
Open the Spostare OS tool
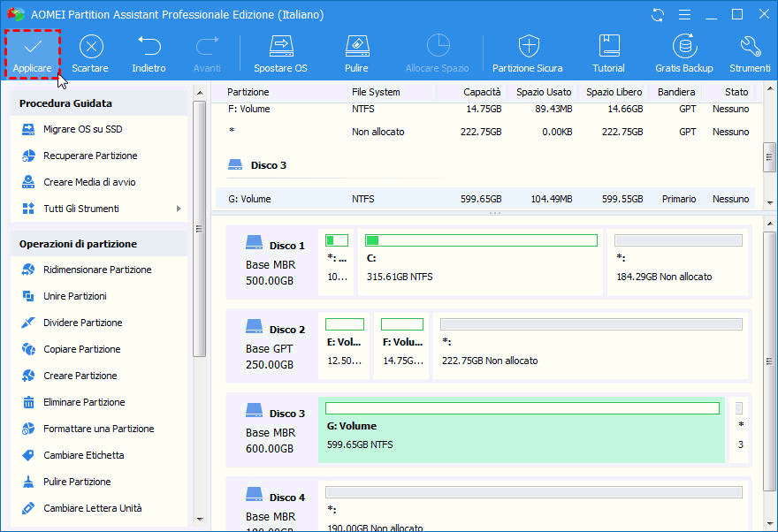click(280, 47)
